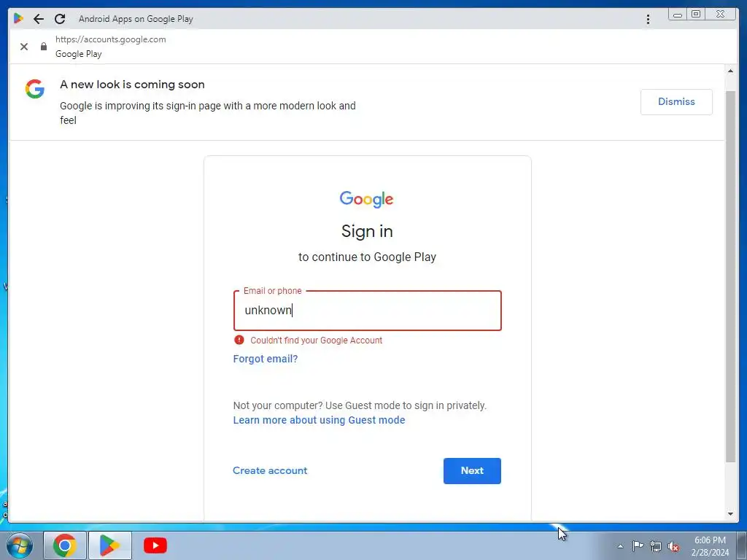This screenshot has width=747, height=560.
Task: Click the vertical scrollbar thumb
Action: (x=730, y=276)
